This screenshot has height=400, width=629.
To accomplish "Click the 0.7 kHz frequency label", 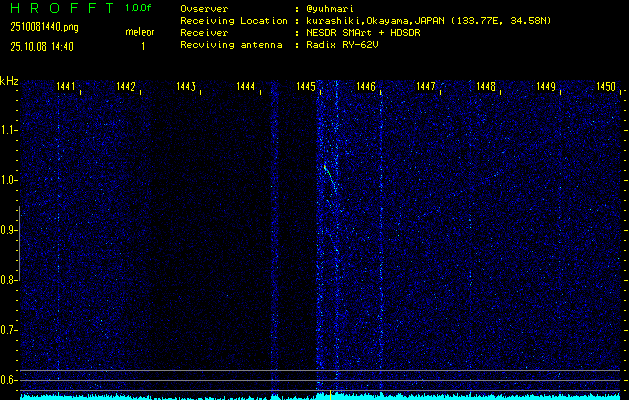I will coord(7,330).
